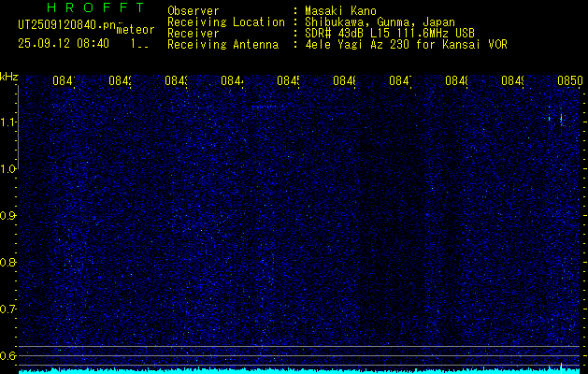Click the 0845 time marker
The image size is (588, 374).
288,81
